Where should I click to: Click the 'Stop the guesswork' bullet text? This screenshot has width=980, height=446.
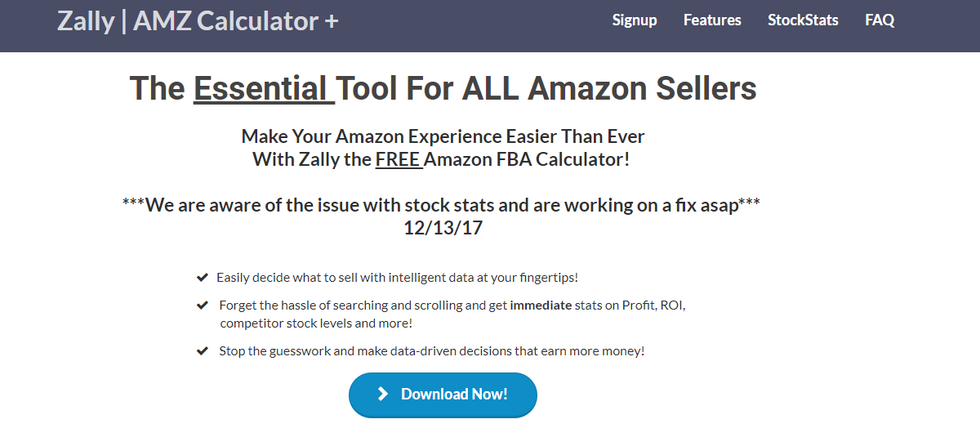(431, 351)
